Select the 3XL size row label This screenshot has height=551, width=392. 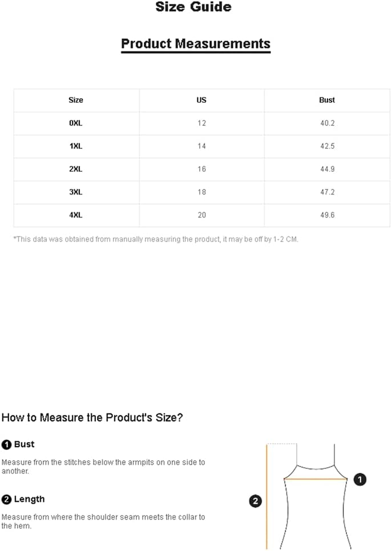[76, 192]
